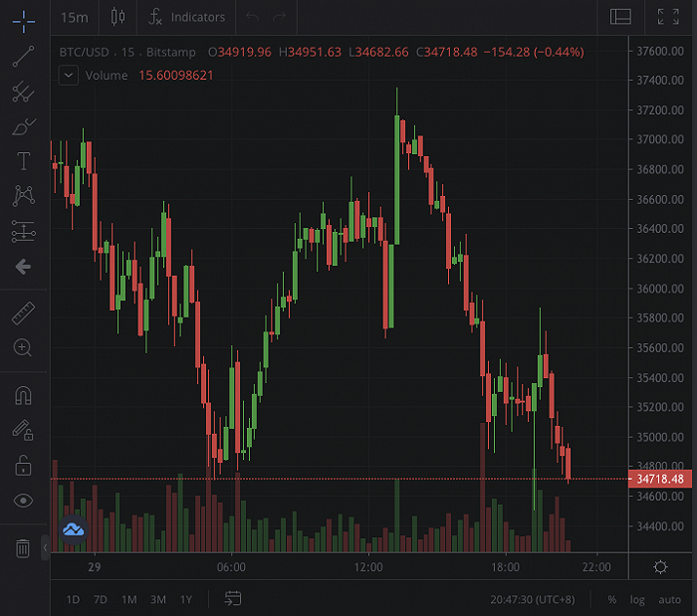The width and height of the screenshot is (697, 616).
Task: Activate the zoom in tool
Action: point(24,348)
